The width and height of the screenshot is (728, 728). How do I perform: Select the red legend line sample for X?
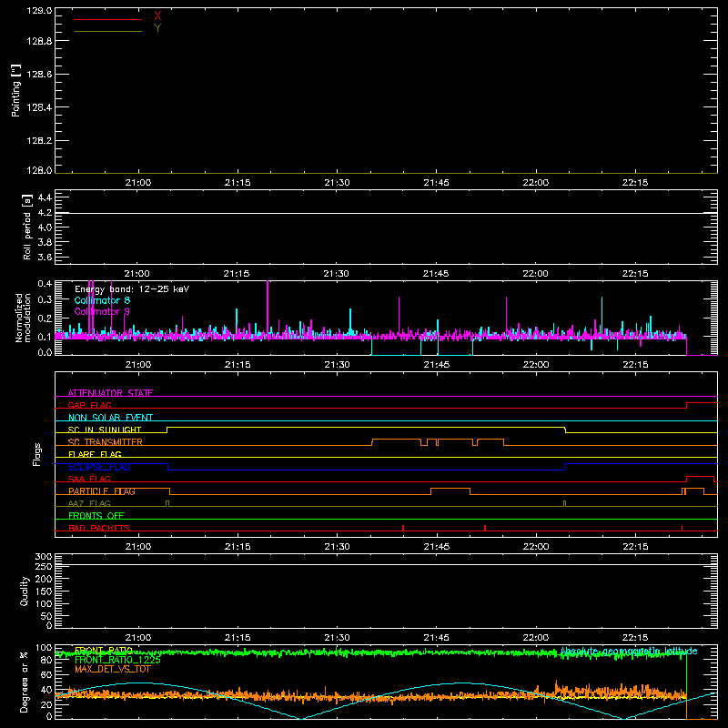(x=108, y=19)
